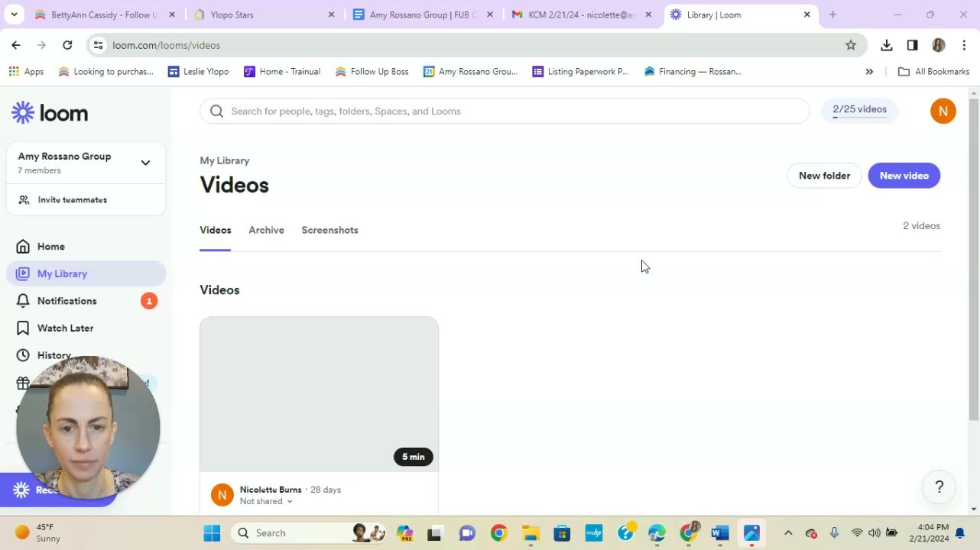Click the Nicolette Burns author avatar

click(222, 495)
